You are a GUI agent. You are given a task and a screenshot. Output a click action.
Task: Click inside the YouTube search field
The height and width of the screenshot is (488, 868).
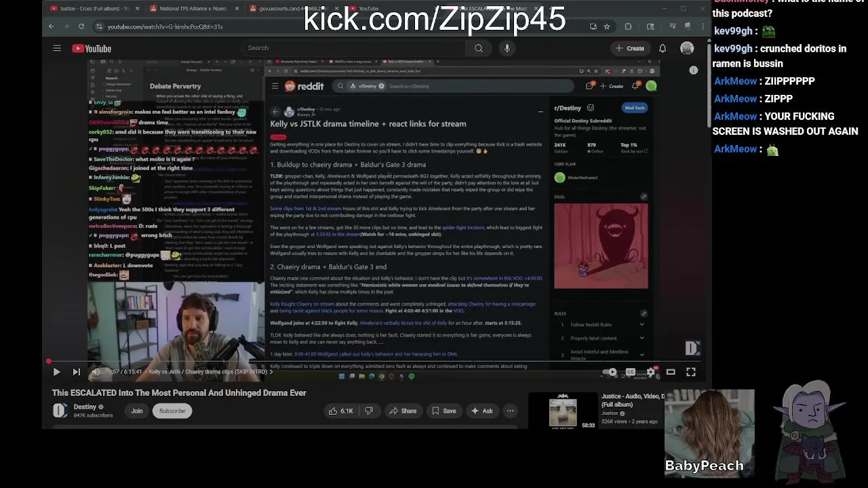(x=354, y=48)
